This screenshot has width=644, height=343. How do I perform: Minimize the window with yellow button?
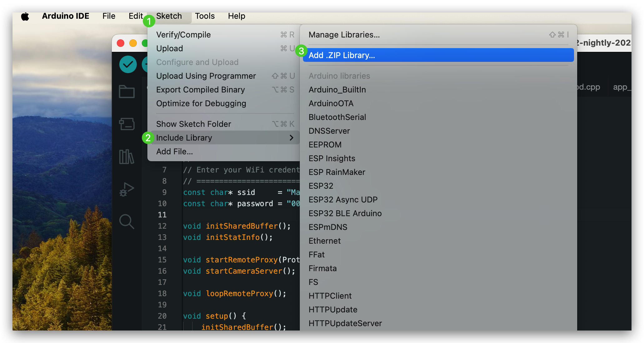(133, 43)
